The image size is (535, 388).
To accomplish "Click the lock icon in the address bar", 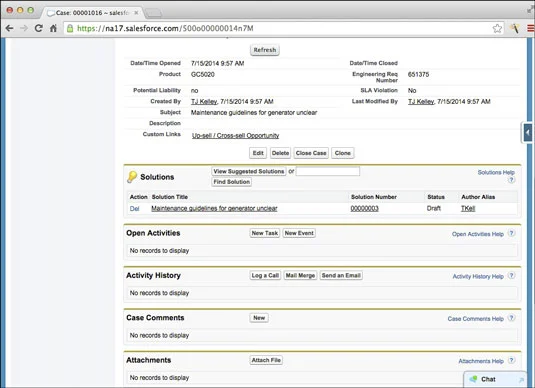I will point(70,28).
